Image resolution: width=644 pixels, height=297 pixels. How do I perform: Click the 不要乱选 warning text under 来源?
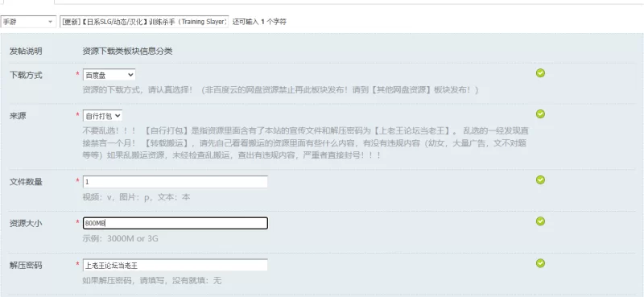pos(305,143)
